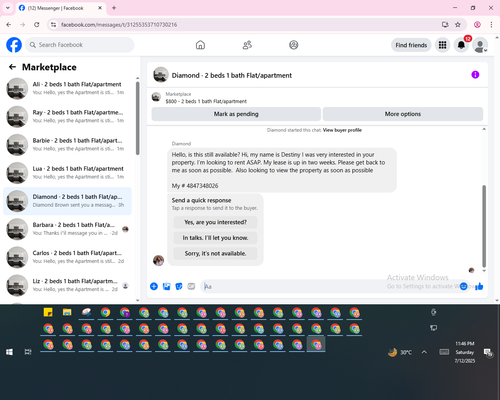The width and height of the screenshot is (500, 400).
Task: Show hidden system tray icons
Action: tap(424, 352)
